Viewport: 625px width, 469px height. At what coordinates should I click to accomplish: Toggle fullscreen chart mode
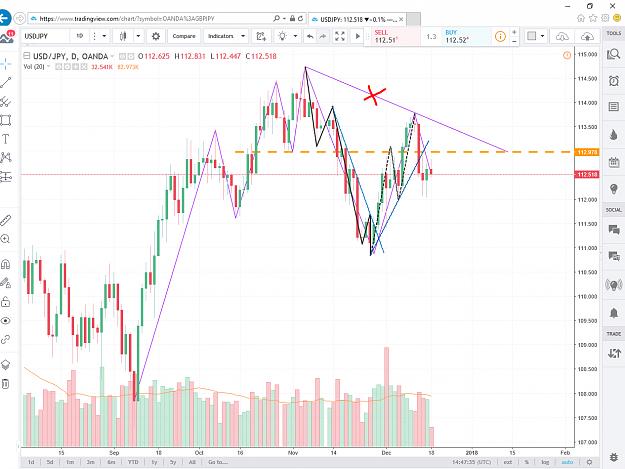(x=340, y=36)
